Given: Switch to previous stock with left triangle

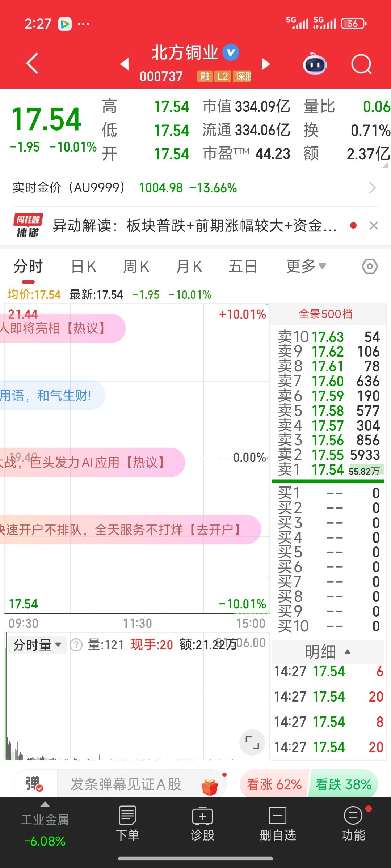Looking at the screenshot, I should pos(125,64).
